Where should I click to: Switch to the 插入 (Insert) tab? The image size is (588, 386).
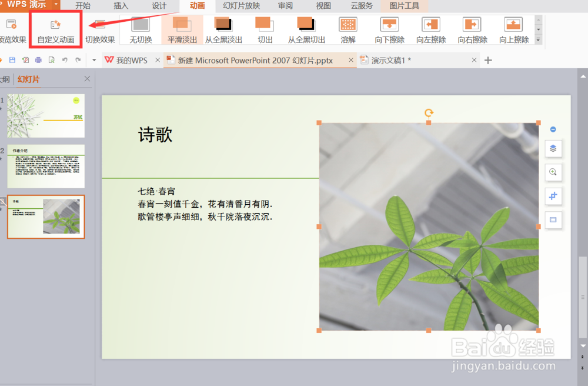pyautogui.click(x=121, y=6)
